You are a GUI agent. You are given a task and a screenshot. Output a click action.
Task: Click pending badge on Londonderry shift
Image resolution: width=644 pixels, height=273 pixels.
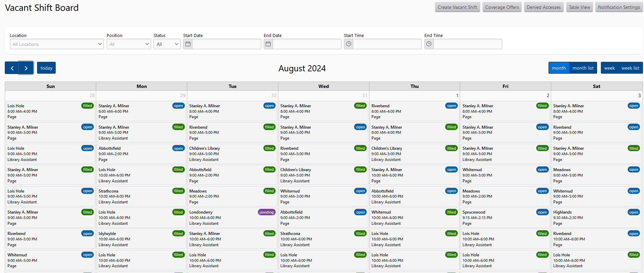[x=267, y=212]
